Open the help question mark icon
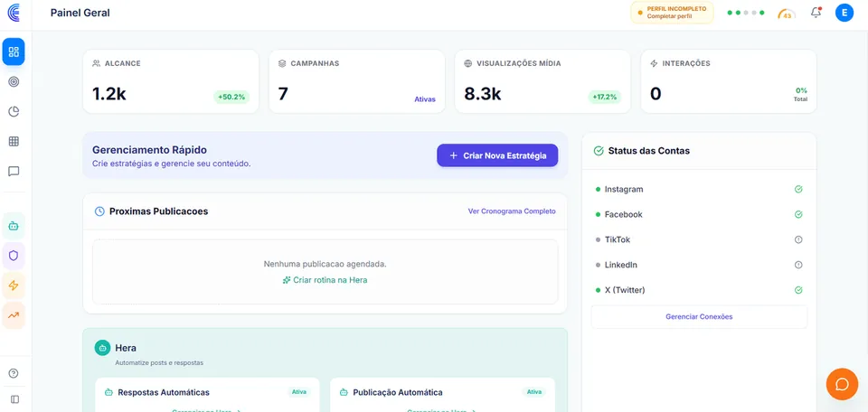Screen dimensions: 868x412 coord(14,373)
